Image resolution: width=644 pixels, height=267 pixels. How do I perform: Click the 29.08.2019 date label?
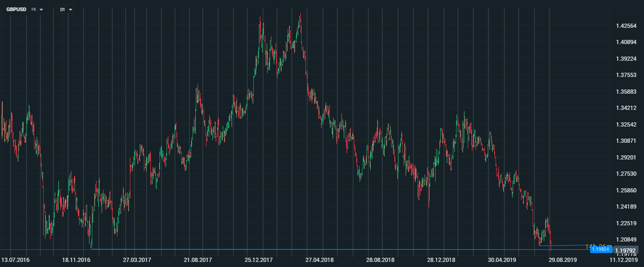[562, 261]
